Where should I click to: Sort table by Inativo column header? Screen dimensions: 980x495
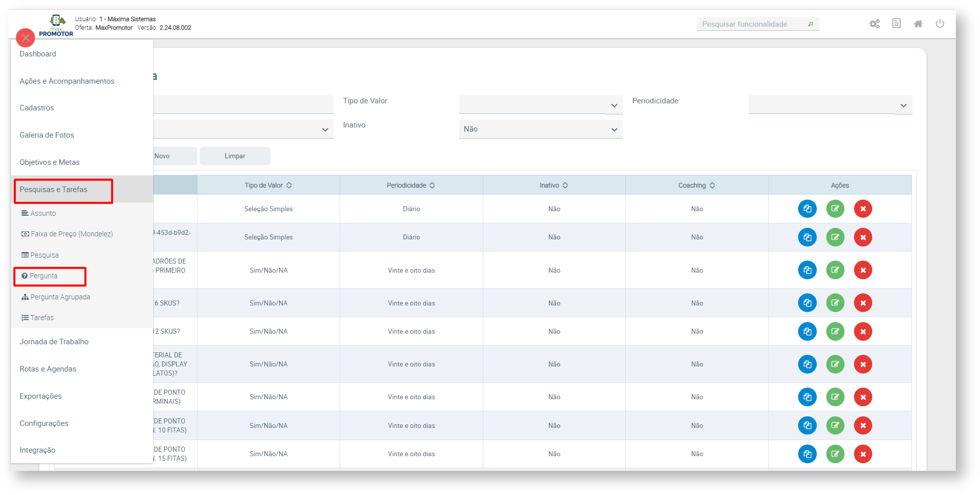pos(554,185)
